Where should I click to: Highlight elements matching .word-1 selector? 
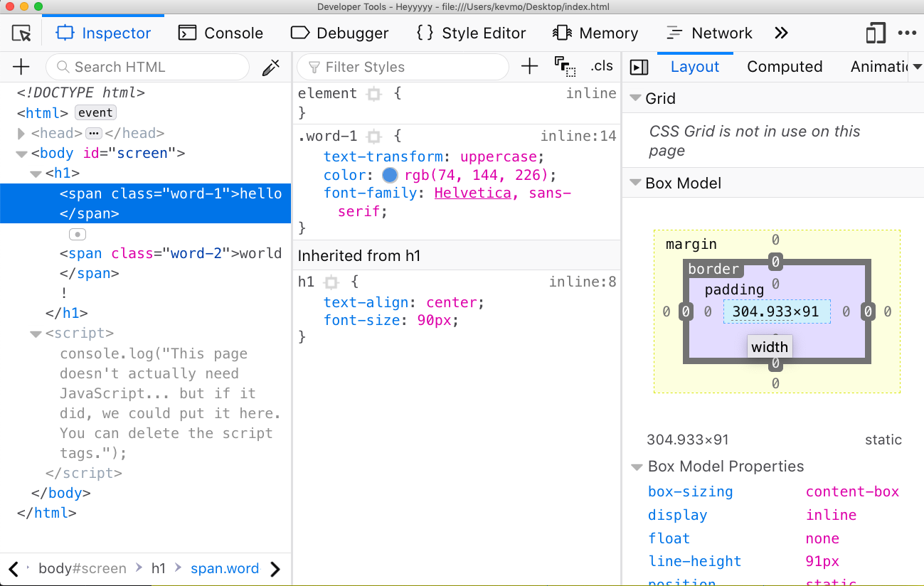pyautogui.click(x=374, y=137)
